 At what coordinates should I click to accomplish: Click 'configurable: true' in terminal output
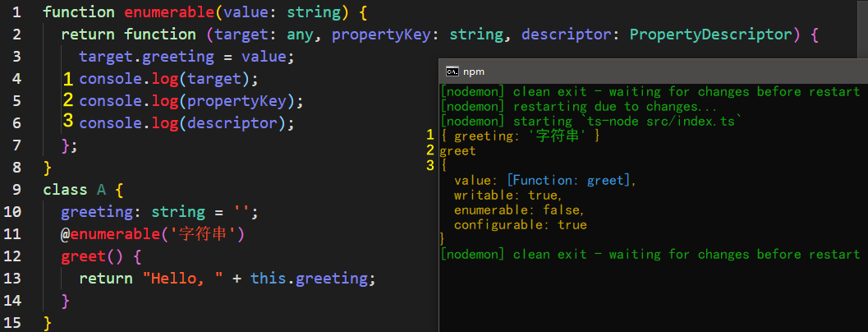(x=521, y=225)
